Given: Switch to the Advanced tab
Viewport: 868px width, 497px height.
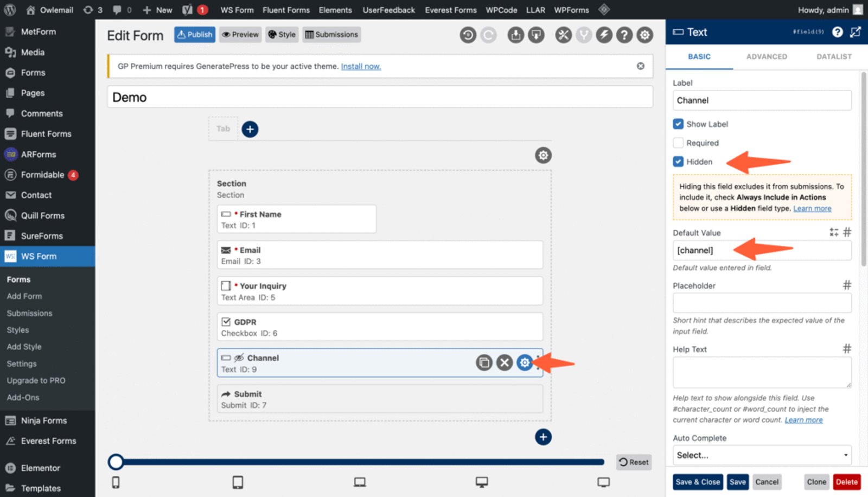Looking at the screenshot, I should (767, 56).
